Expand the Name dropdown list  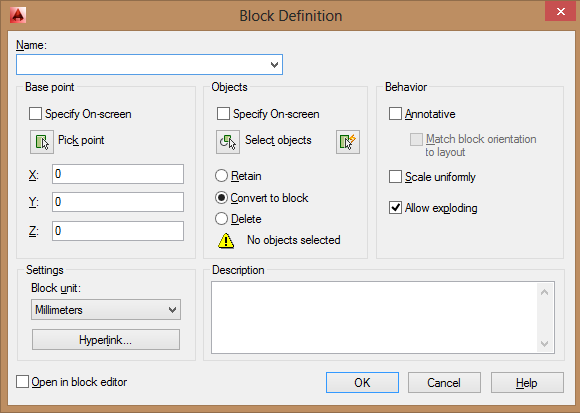pyautogui.click(x=274, y=65)
